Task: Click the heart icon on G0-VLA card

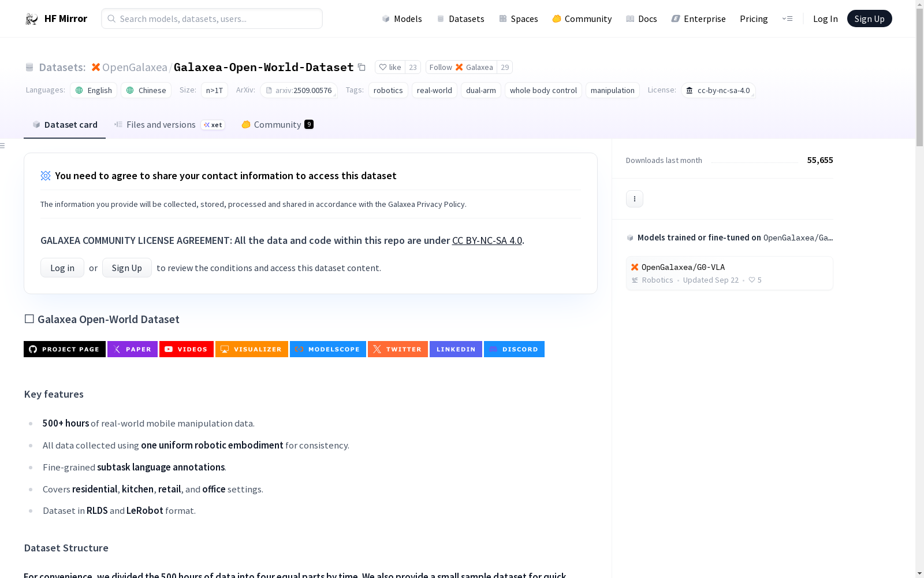Action: [x=752, y=280]
